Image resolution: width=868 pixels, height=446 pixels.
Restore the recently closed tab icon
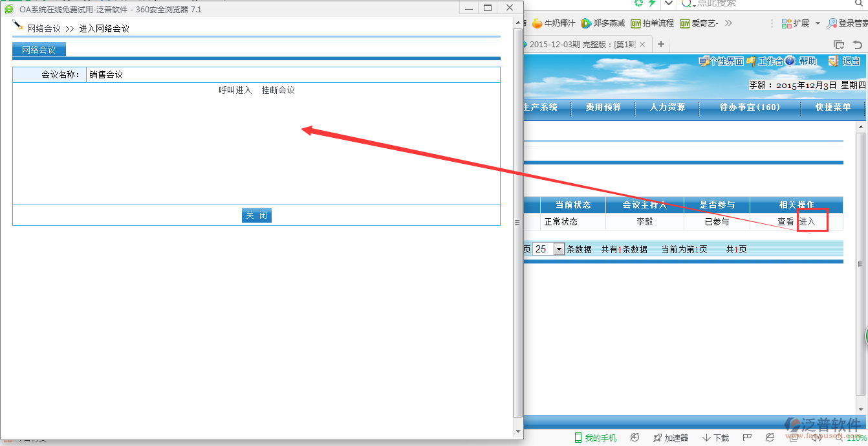(x=858, y=45)
